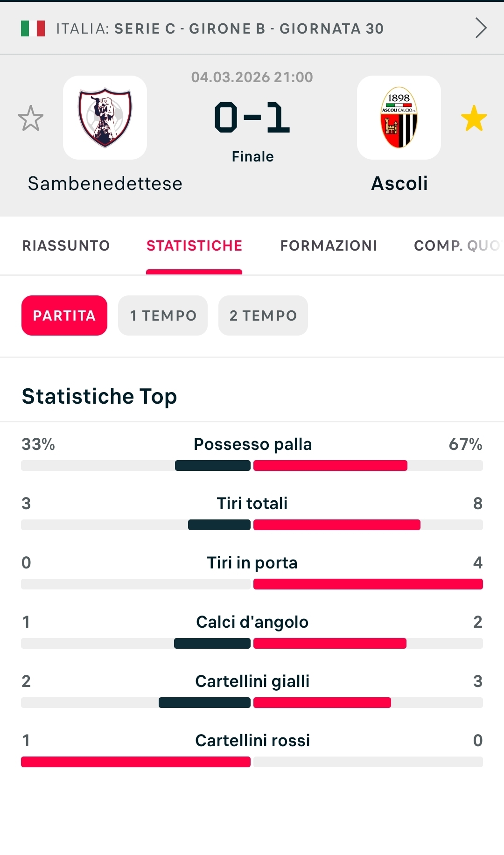This screenshot has height=855, width=504.
Task: Tap the Sambenedettese team name
Action: [105, 183]
